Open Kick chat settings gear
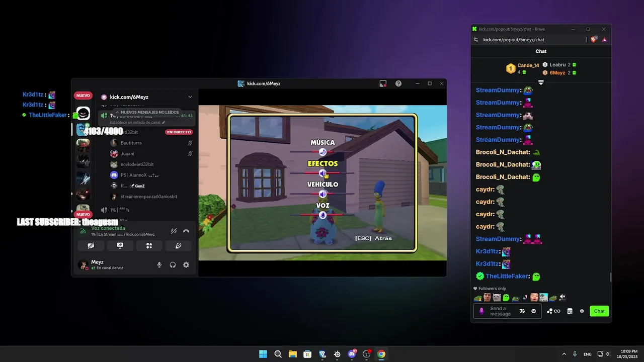The image size is (644, 362). point(582,311)
